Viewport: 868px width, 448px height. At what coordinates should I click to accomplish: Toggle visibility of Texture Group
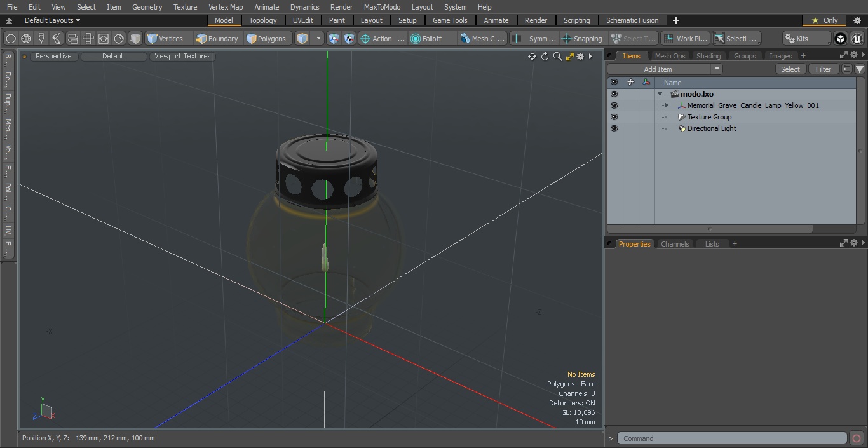[614, 117]
